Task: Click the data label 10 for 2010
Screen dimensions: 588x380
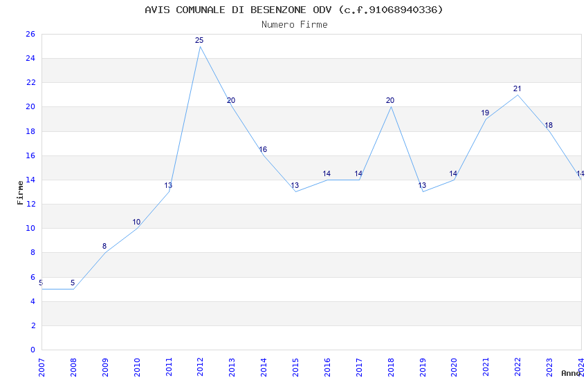Action: [136, 222]
